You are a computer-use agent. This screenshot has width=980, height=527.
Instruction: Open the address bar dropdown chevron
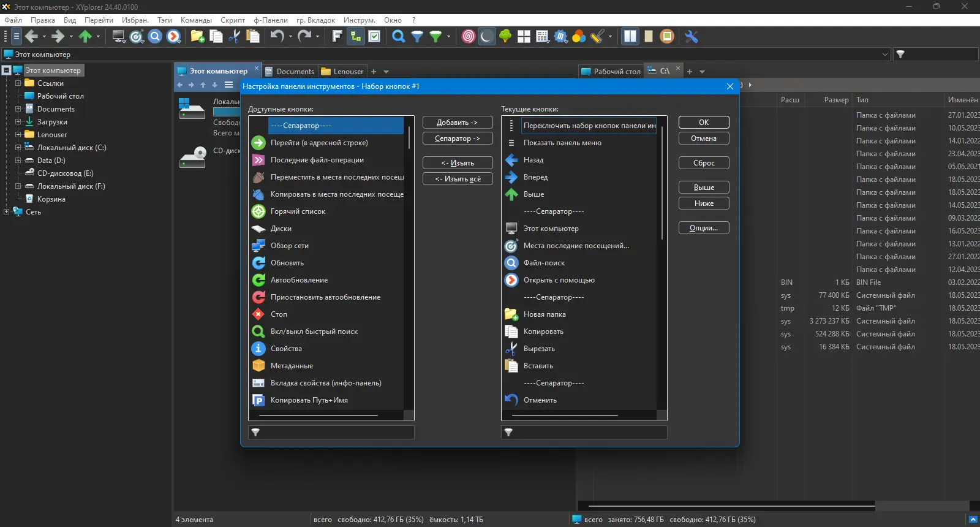885,55
